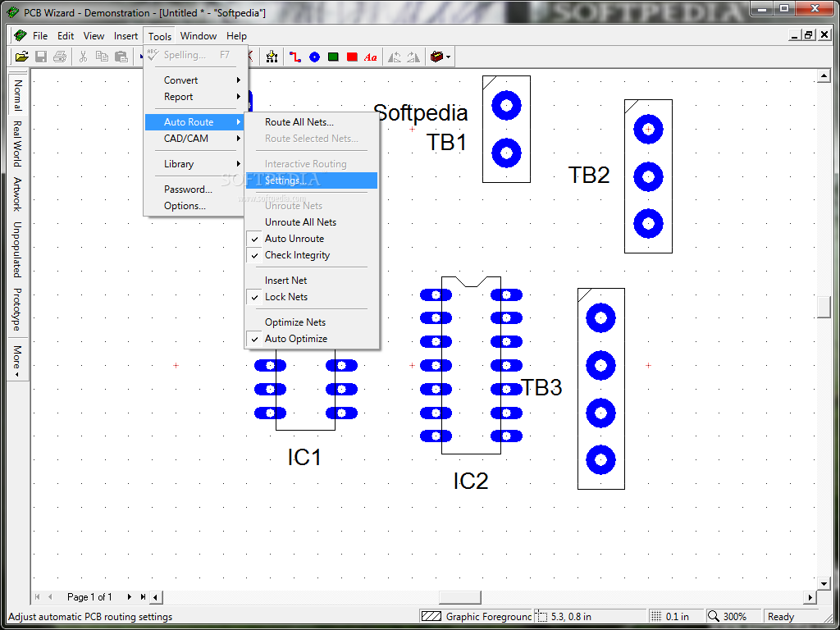This screenshot has height=630, width=840.
Task: Expand the Report submenu
Action: pyautogui.click(x=195, y=97)
